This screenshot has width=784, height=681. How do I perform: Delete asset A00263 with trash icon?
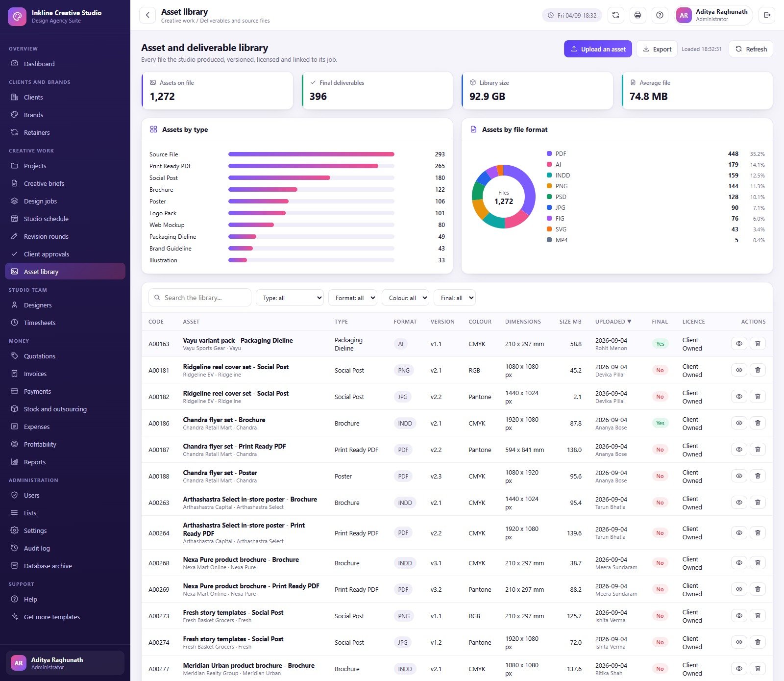click(x=758, y=503)
